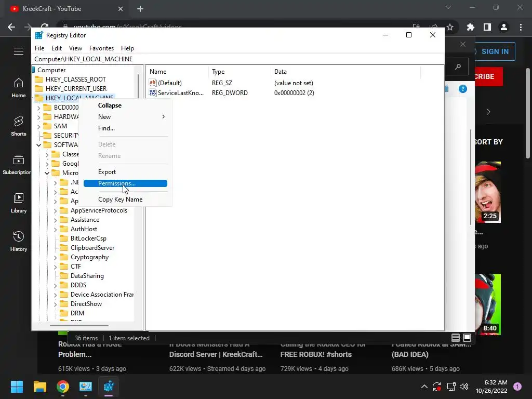Open File Explorer from taskbar

(x=40, y=387)
